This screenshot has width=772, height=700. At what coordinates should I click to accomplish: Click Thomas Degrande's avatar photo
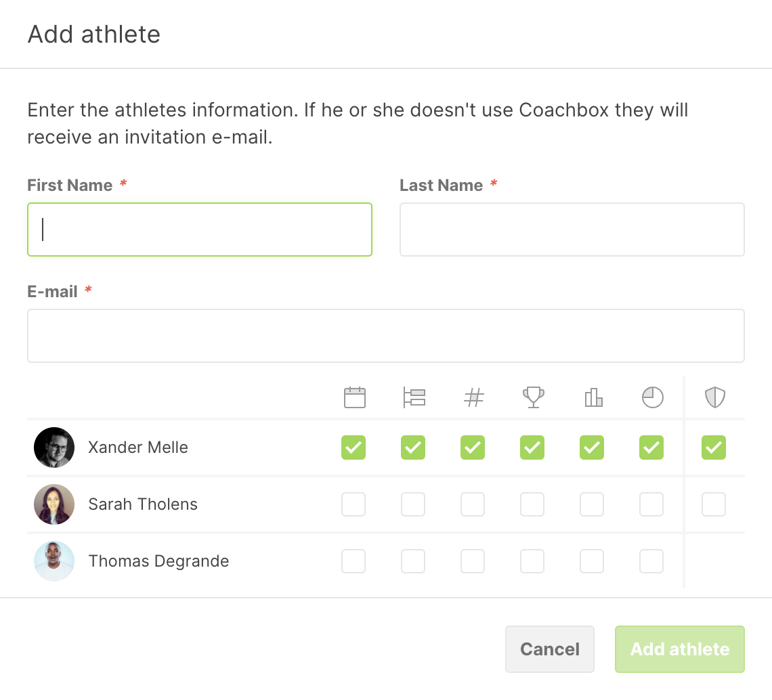[54, 561]
